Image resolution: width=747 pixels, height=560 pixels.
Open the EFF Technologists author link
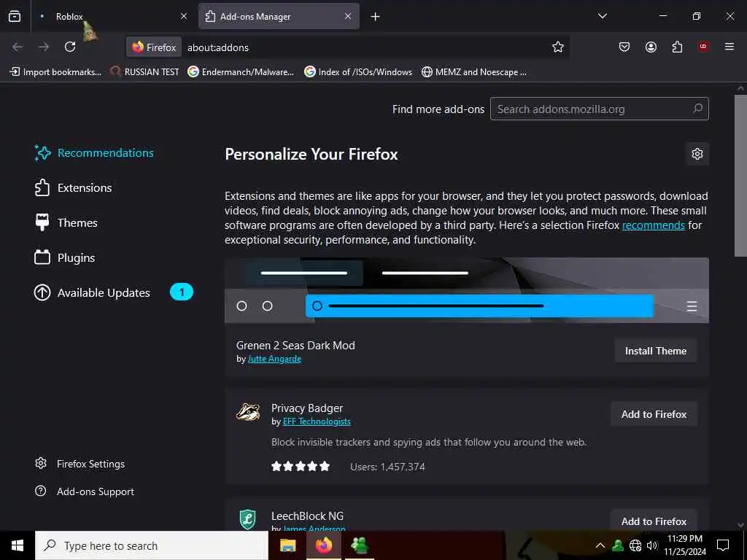click(x=317, y=421)
